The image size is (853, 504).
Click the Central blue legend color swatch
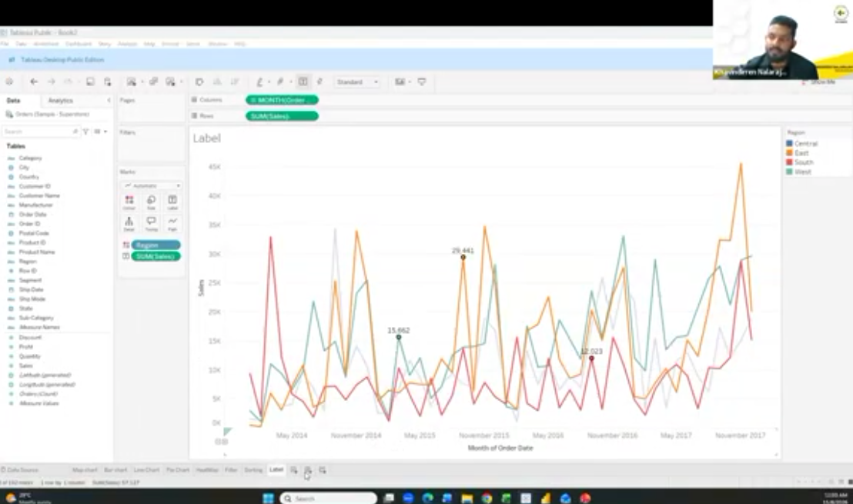click(789, 144)
